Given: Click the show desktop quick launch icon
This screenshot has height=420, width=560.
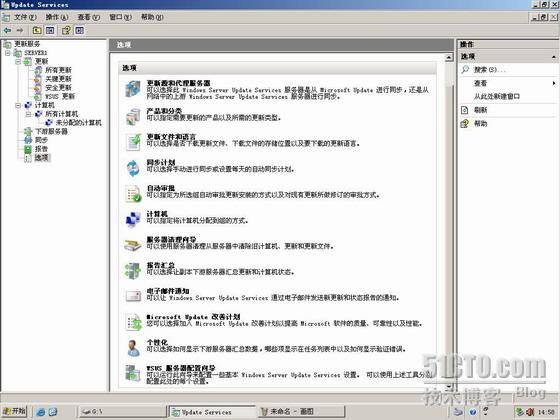Looking at the screenshot, I should pos(52,412).
